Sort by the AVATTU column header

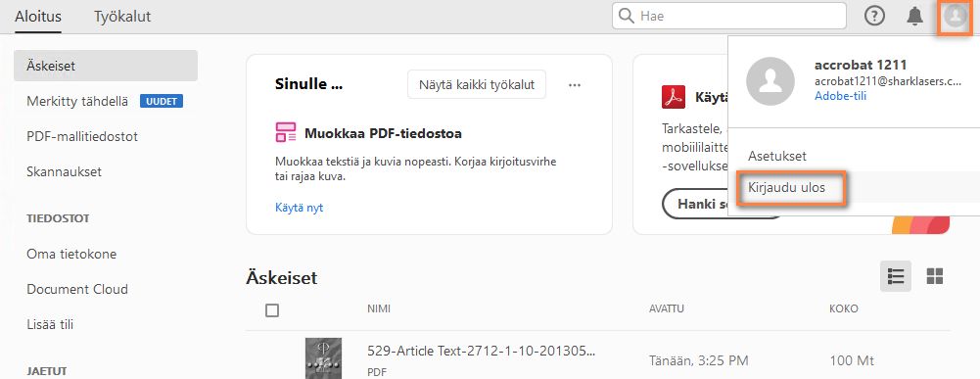tap(667, 308)
